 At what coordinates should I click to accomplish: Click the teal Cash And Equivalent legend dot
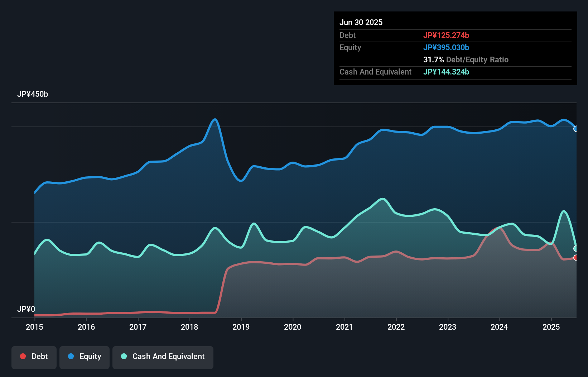123,356
